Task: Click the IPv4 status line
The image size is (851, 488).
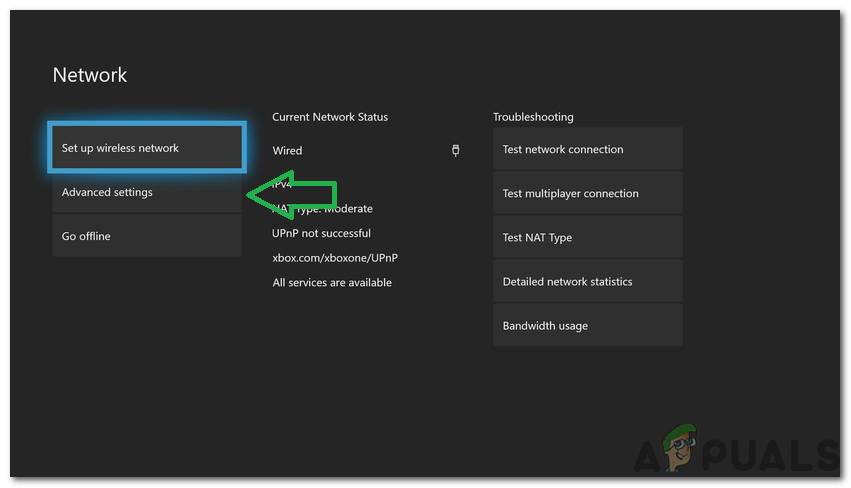Action: point(282,184)
